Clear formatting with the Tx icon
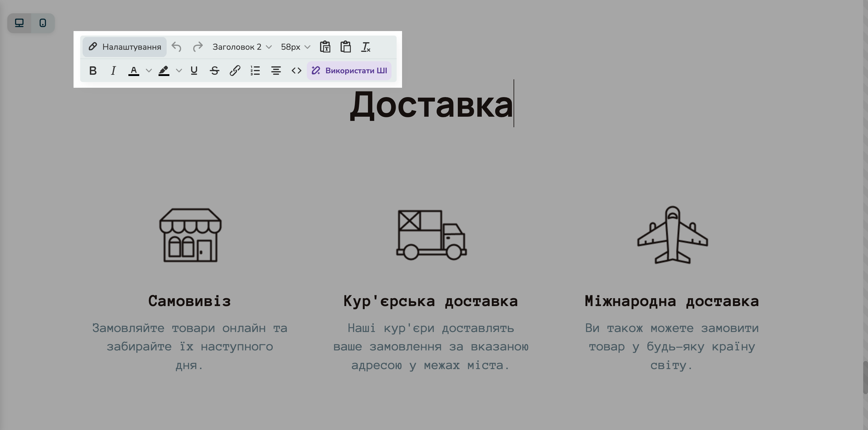This screenshot has height=430, width=868. (x=366, y=47)
